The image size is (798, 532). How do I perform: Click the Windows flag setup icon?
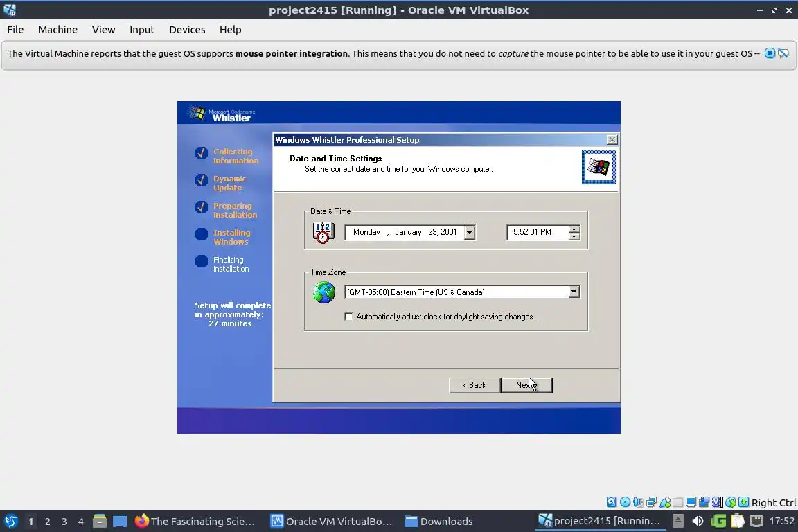click(598, 167)
